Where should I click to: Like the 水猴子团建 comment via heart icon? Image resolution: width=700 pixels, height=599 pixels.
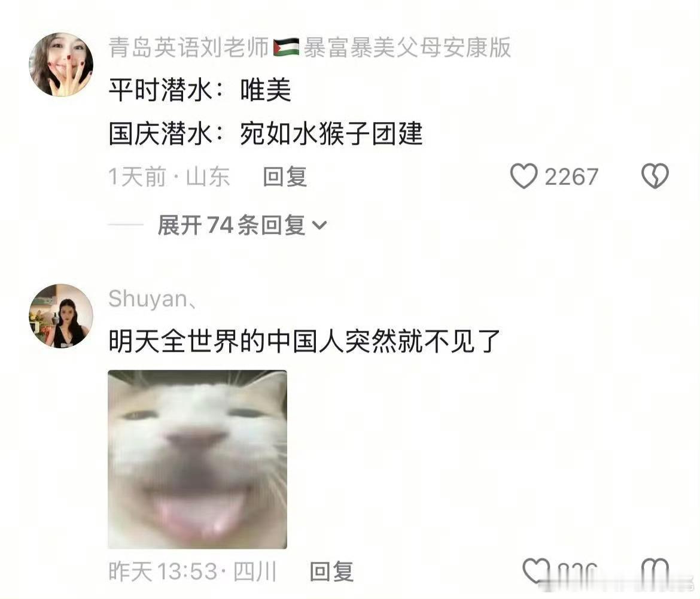tap(524, 176)
